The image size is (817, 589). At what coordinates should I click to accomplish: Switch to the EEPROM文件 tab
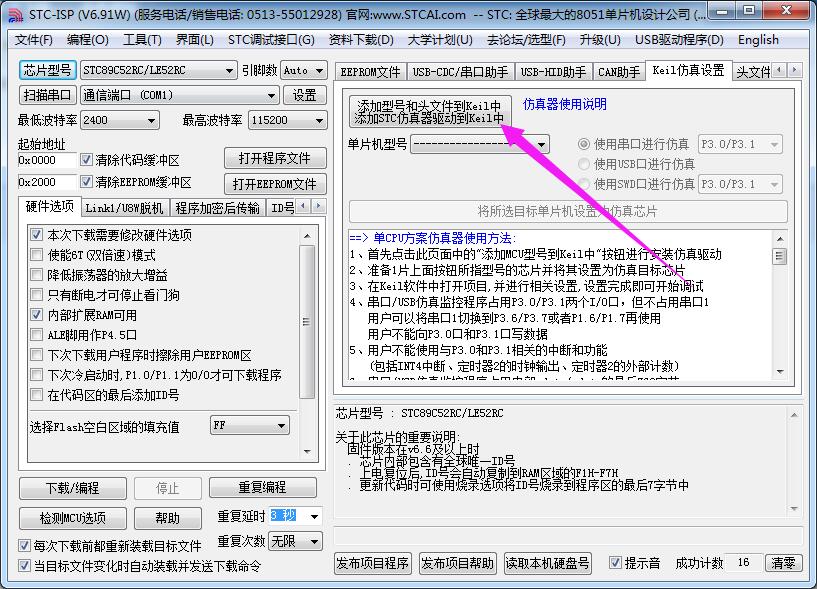point(370,72)
